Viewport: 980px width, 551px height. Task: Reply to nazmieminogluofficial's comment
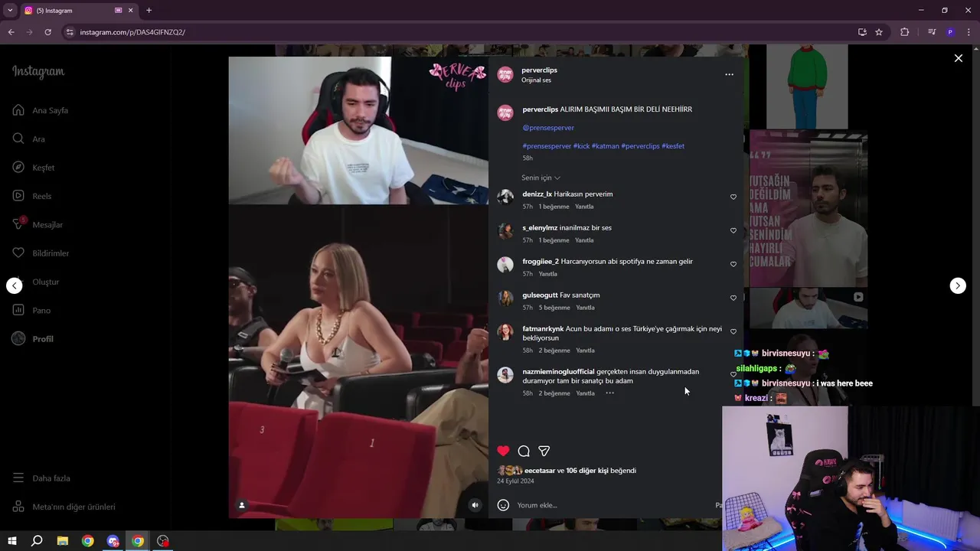point(585,393)
